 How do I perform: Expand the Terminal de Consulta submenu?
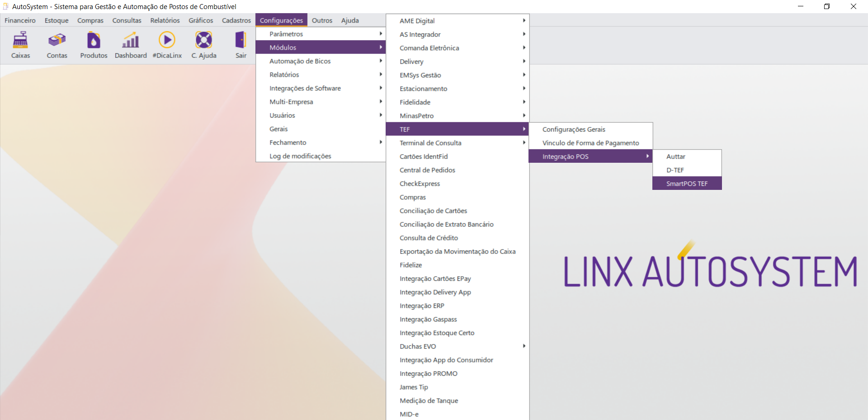[x=458, y=143]
